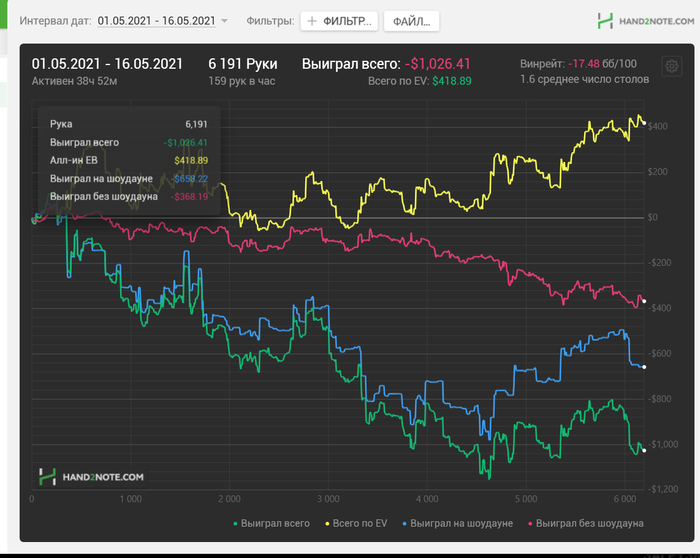Hide the pink 'Выиграл без шоудауна' legend series

click(586, 523)
